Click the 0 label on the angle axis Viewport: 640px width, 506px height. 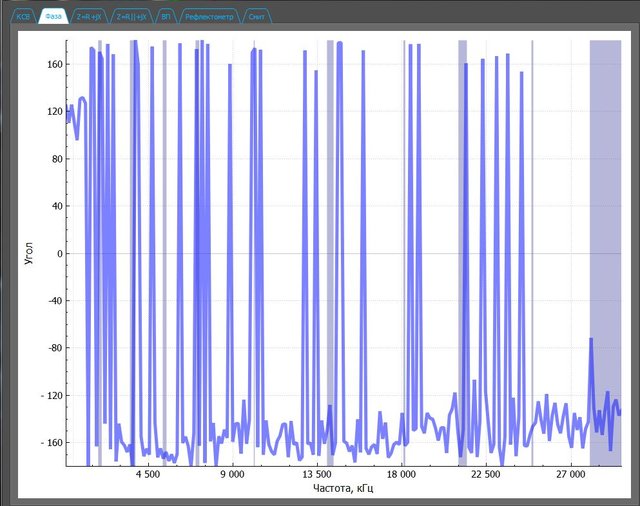pos(59,253)
